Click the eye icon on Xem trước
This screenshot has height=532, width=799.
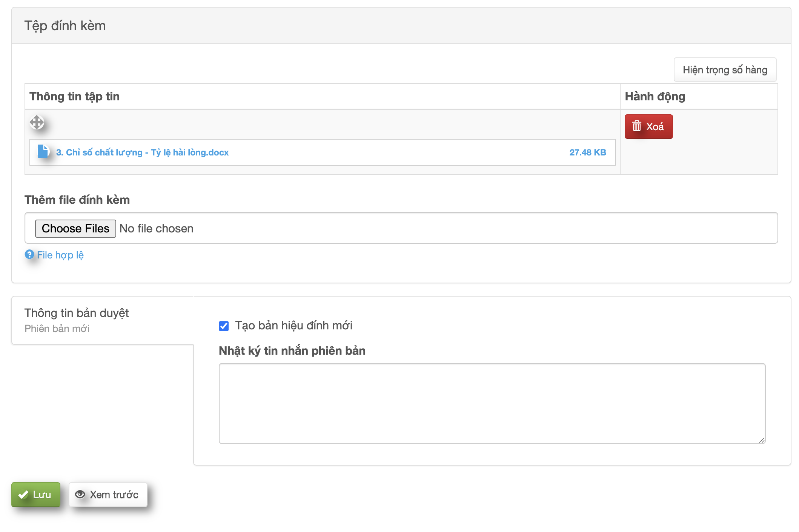pos(80,494)
